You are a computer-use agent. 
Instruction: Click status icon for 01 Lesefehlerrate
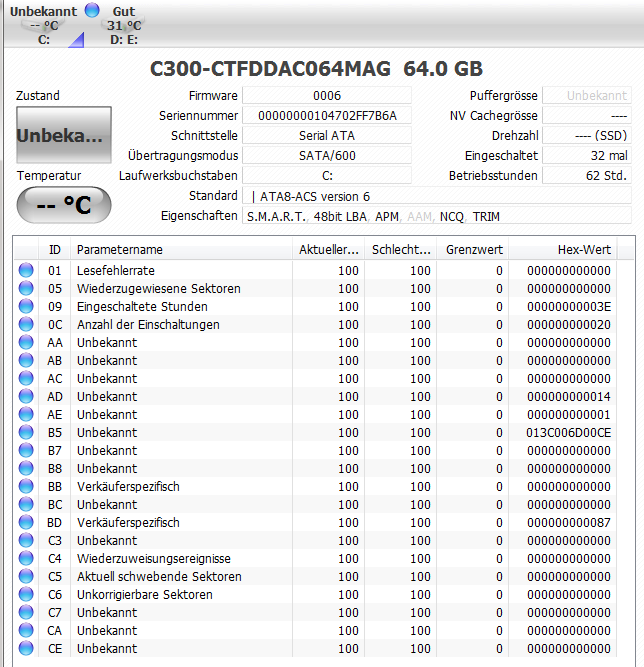26,270
